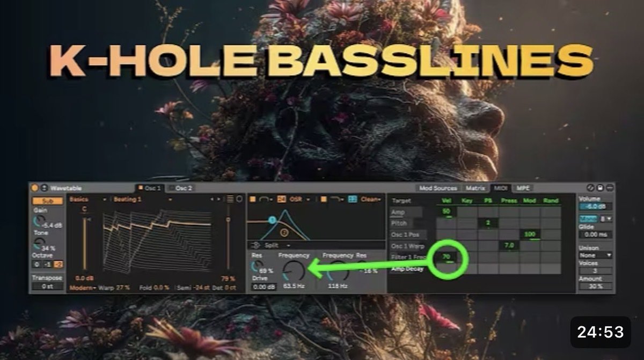Click the Sub Tone knob

pyautogui.click(x=39, y=244)
